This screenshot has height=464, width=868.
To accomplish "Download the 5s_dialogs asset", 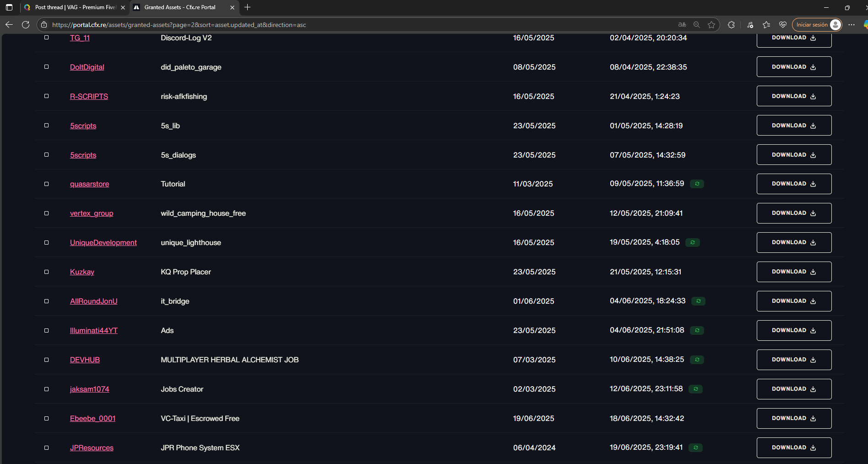I will coord(794,155).
